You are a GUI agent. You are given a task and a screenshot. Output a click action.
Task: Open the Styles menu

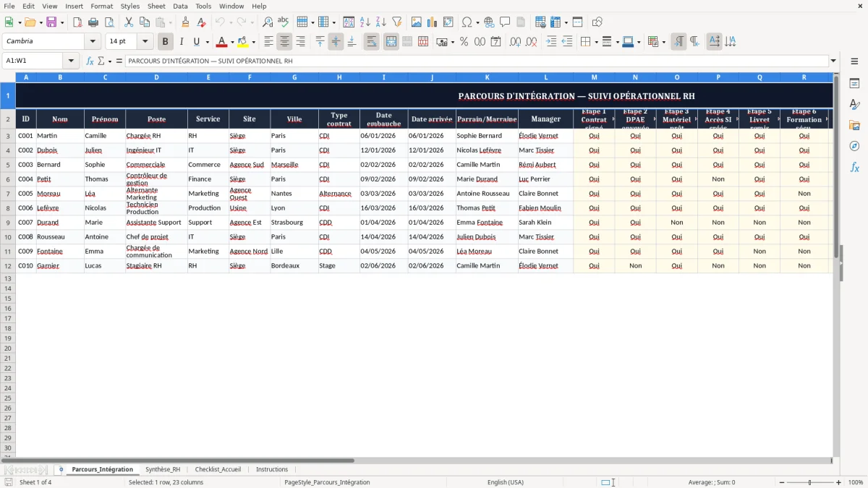pyautogui.click(x=130, y=6)
